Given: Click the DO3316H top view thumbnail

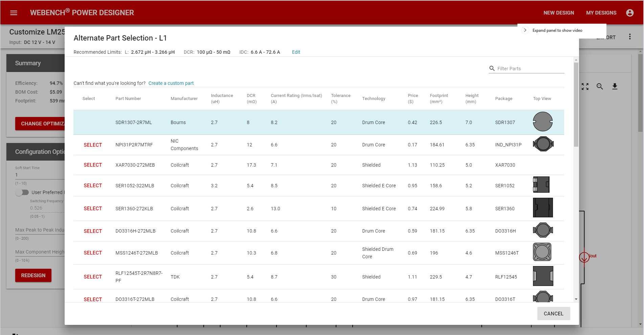Looking at the screenshot, I should point(543,230).
